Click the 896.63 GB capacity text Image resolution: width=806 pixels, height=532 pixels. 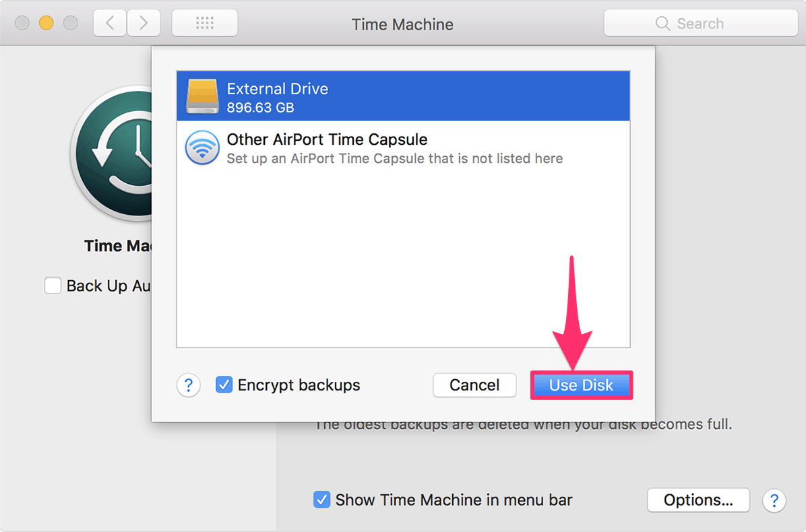261,108
